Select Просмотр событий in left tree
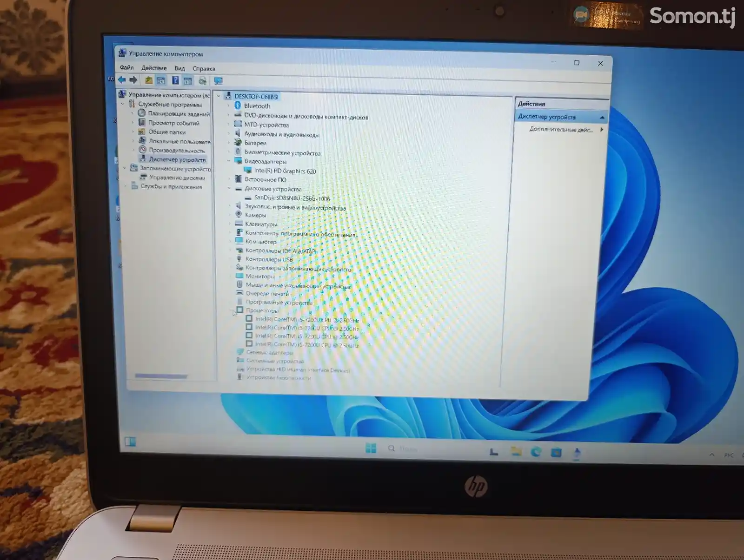The width and height of the screenshot is (744, 560). click(x=173, y=123)
